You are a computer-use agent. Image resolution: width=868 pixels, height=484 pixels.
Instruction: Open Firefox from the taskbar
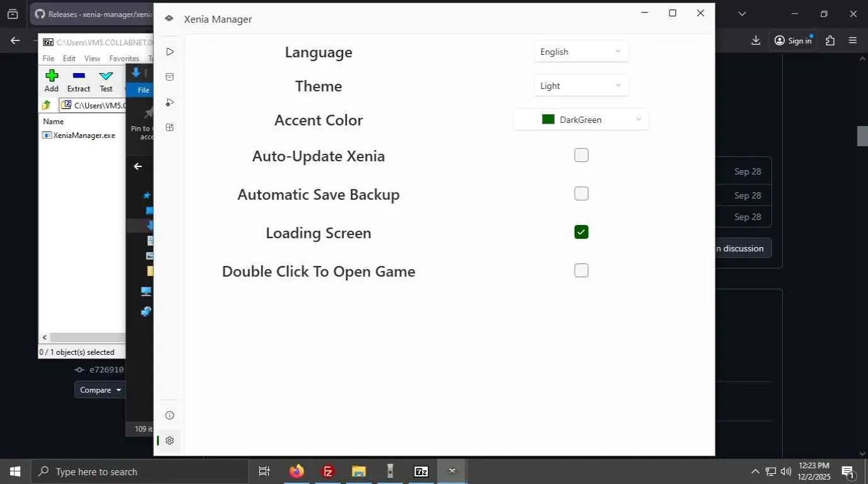click(x=296, y=471)
